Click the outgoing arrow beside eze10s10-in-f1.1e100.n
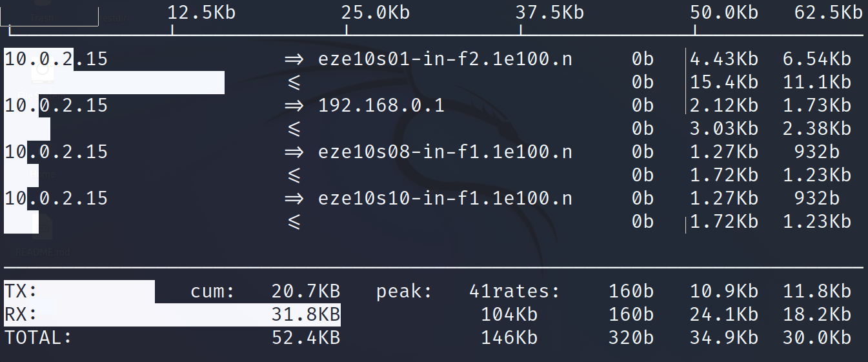This screenshot has width=868, height=362. (x=294, y=198)
